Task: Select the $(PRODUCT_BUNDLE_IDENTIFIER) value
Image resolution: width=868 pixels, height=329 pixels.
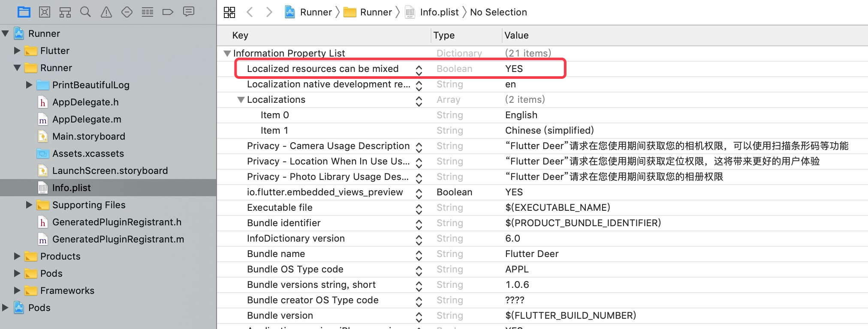Action: point(583,223)
